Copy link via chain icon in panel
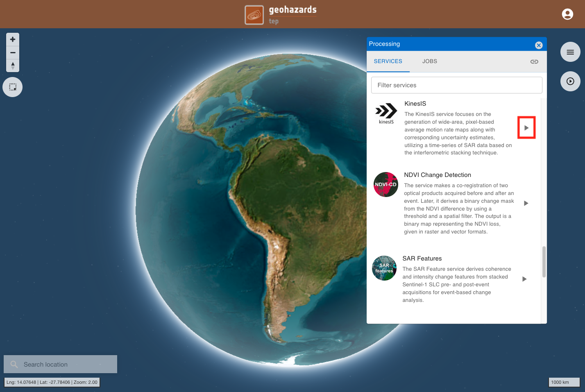The width and height of the screenshot is (585, 392). [534, 61]
